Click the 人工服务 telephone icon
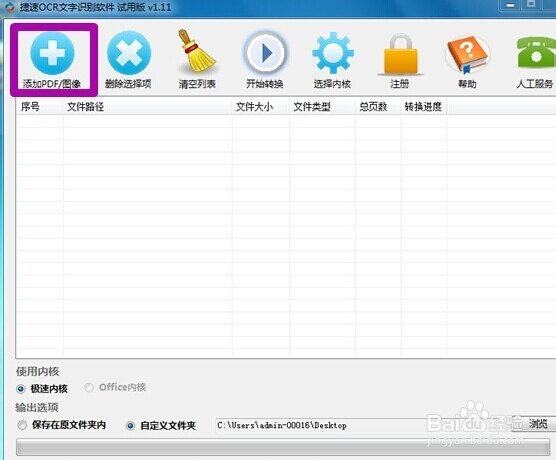 pos(536,52)
